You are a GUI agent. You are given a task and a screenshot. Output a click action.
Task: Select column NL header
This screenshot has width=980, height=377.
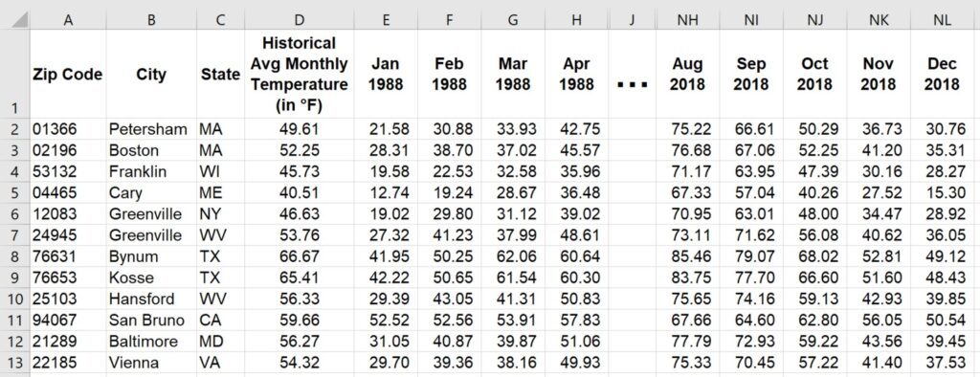pos(943,20)
